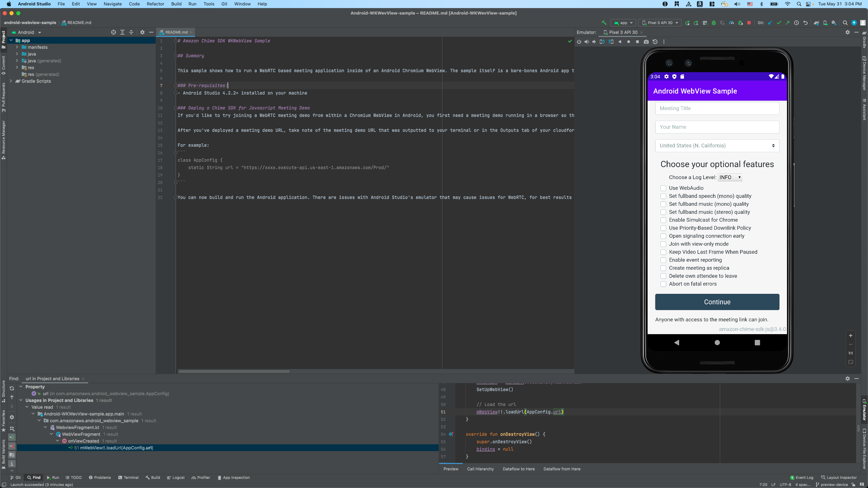The width and height of the screenshot is (868, 488).
Task: Open the Pixel 3 API 30 device dropdown
Action: pyautogui.click(x=659, y=23)
